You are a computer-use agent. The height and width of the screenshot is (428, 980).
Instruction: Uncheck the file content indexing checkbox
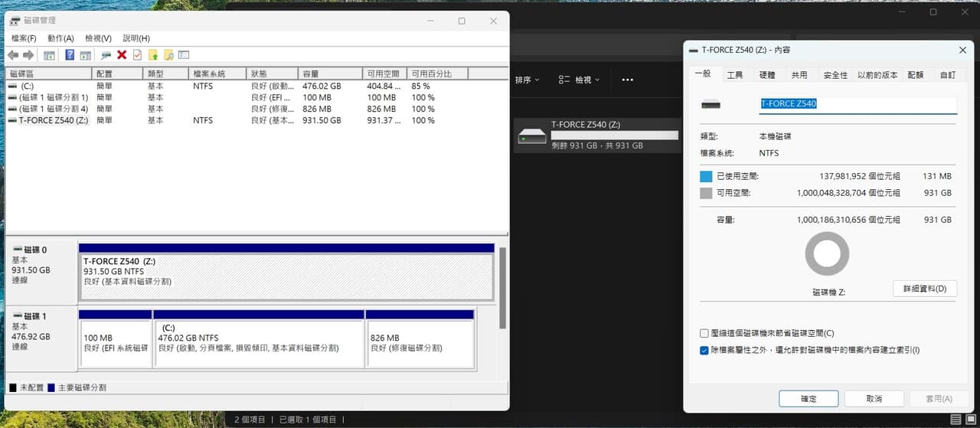tap(704, 350)
